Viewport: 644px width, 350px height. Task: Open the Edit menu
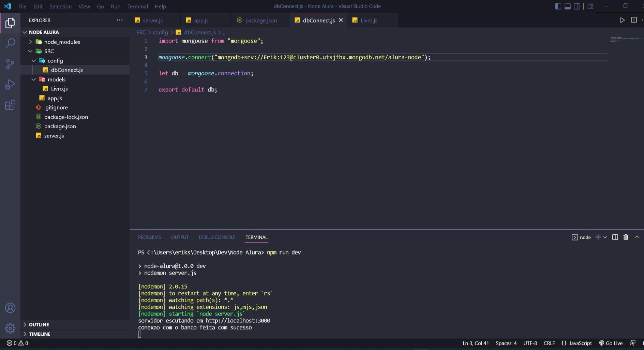(x=38, y=6)
